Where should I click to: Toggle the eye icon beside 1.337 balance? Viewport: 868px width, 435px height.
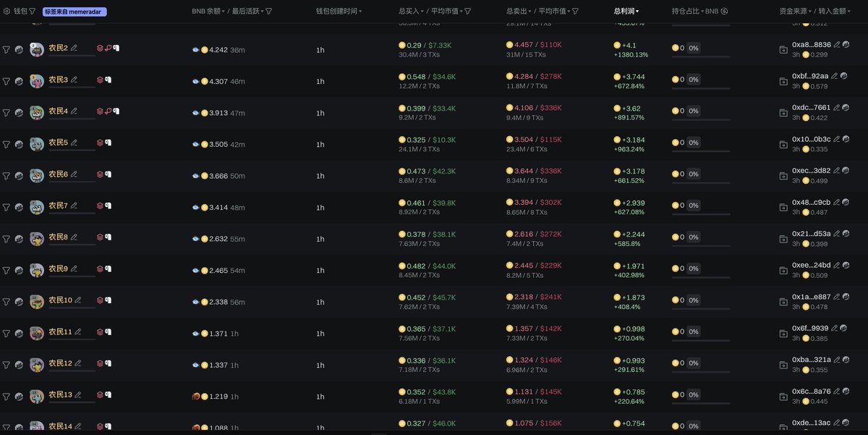(195, 365)
